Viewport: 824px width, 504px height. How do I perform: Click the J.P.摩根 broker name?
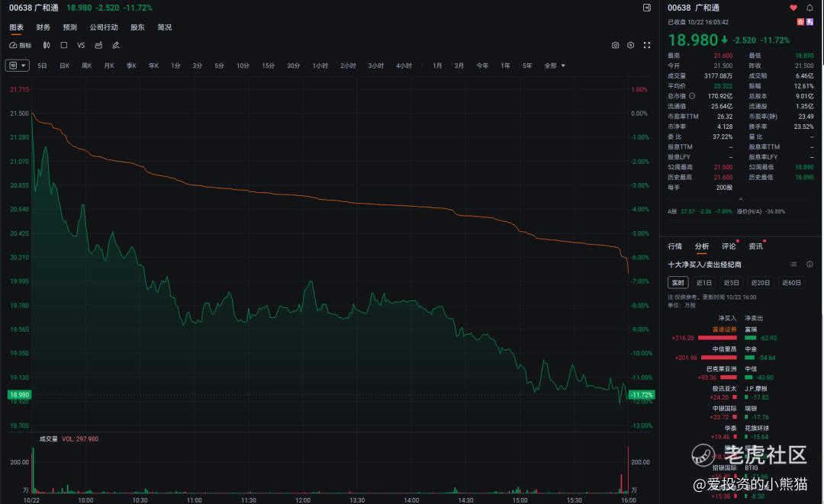coord(755,389)
